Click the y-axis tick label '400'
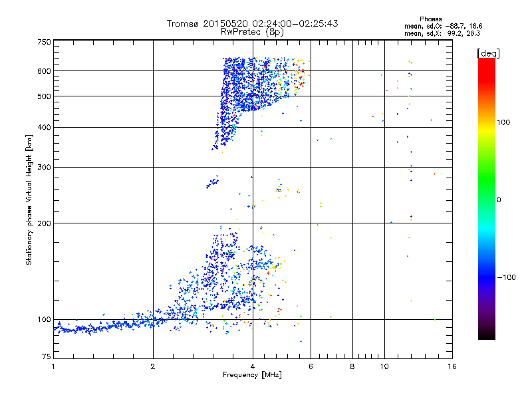Screen dimensions: 532x399 coord(44,128)
